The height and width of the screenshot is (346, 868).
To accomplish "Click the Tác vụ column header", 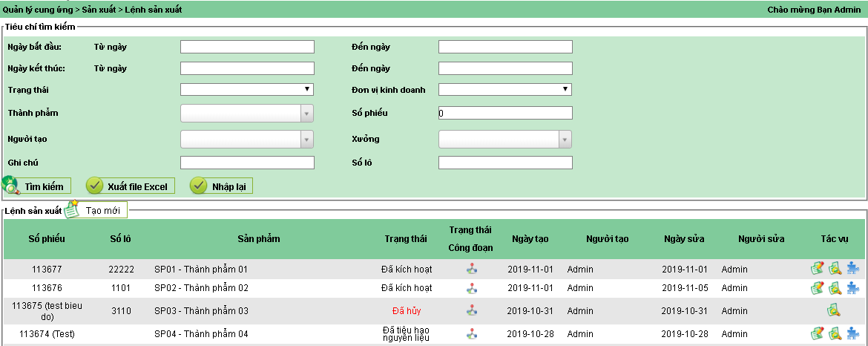I will pos(835,239).
